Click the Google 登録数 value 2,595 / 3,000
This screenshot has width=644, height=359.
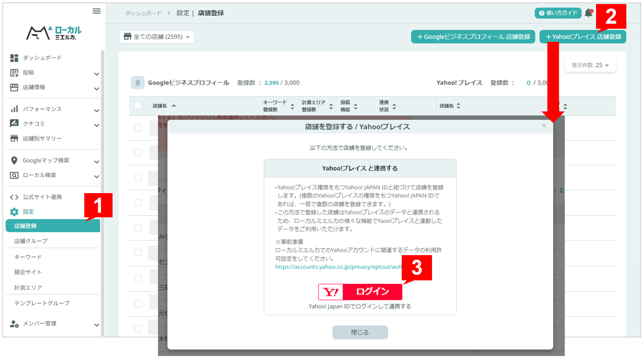(x=282, y=83)
